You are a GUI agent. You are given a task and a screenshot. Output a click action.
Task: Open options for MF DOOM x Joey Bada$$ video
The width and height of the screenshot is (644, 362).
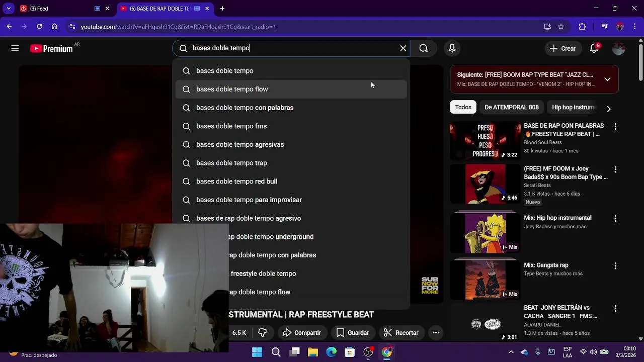[615, 169]
